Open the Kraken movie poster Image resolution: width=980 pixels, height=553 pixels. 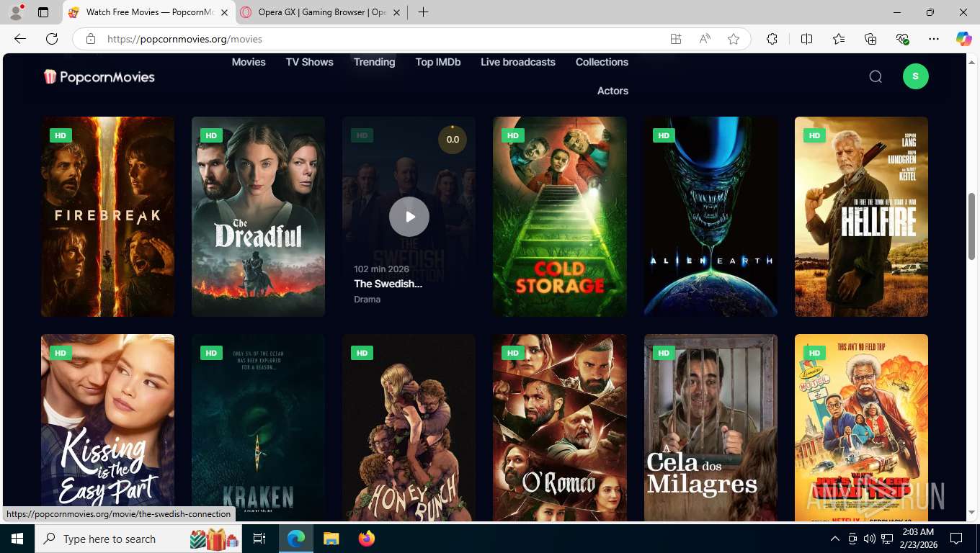258,428
